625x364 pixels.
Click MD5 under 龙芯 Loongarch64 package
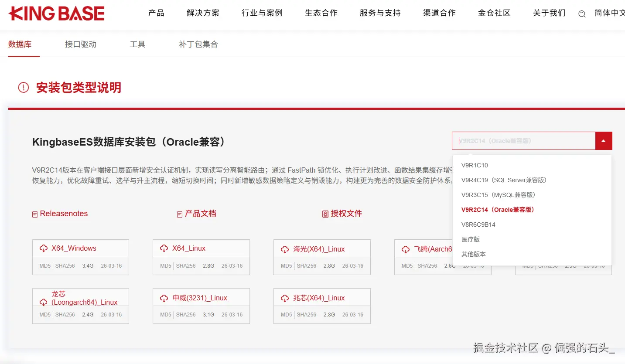pos(45,315)
